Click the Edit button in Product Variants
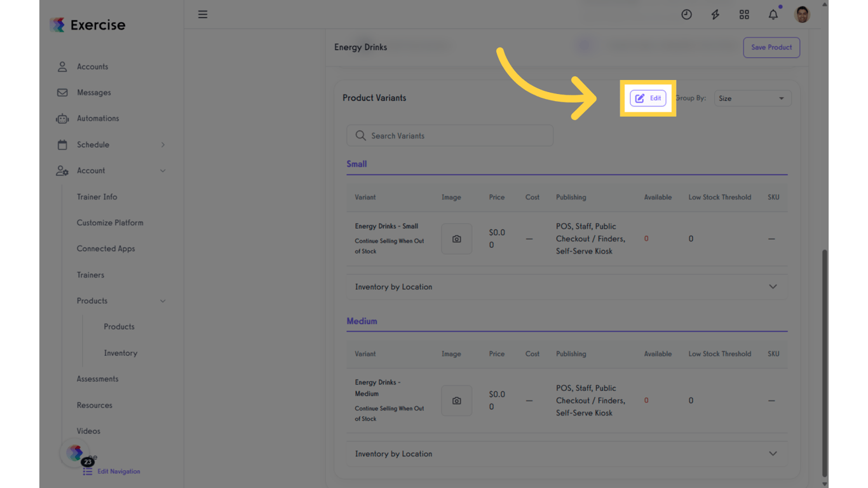This screenshot has width=868, height=488. click(648, 98)
